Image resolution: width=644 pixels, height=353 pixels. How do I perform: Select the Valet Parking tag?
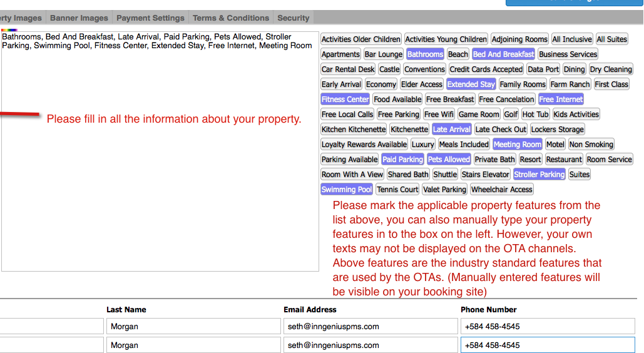click(444, 190)
